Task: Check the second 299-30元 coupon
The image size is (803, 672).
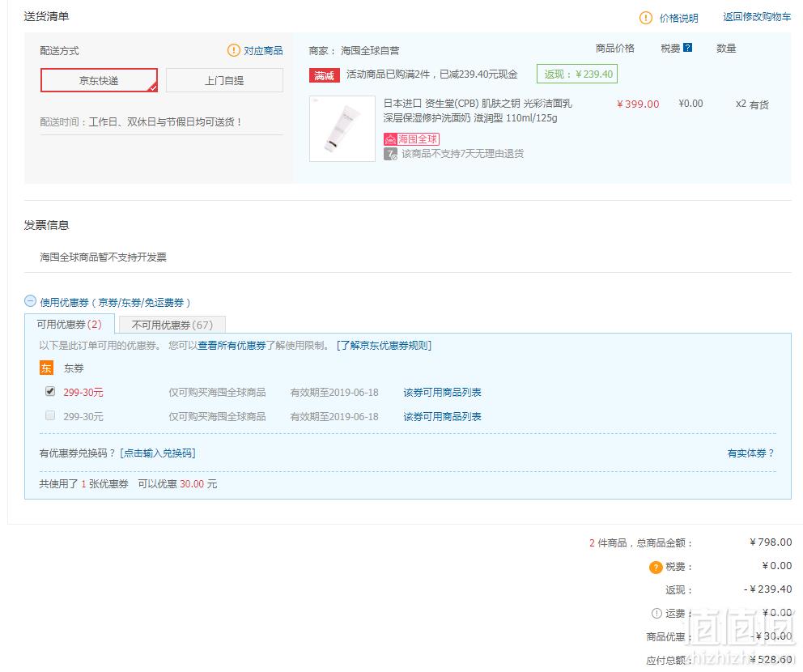Action: [49, 415]
